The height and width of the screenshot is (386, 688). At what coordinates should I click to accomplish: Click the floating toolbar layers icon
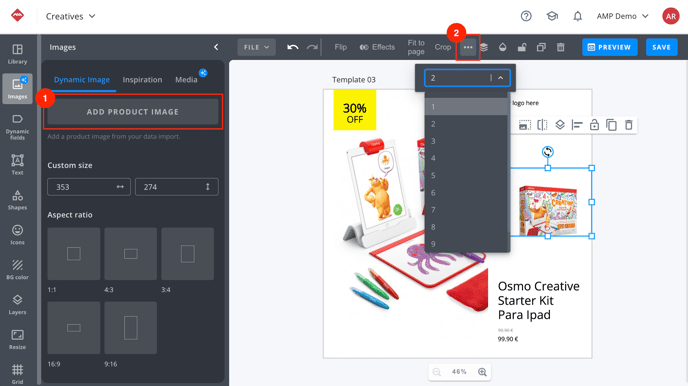560,125
